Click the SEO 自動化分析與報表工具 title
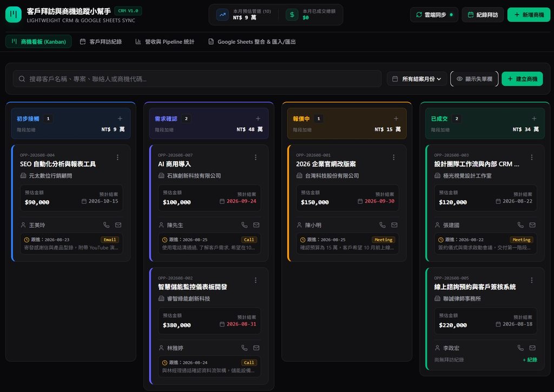The height and width of the screenshot is (392, 554). 58,164
